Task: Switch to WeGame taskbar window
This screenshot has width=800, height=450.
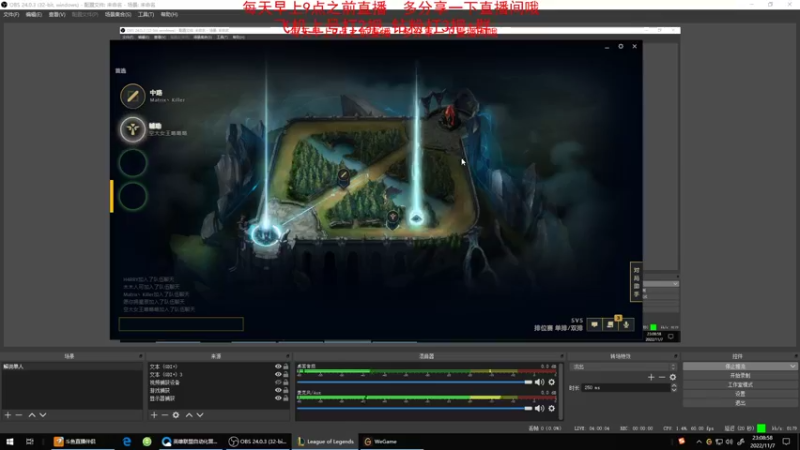Action: [392, 442]
